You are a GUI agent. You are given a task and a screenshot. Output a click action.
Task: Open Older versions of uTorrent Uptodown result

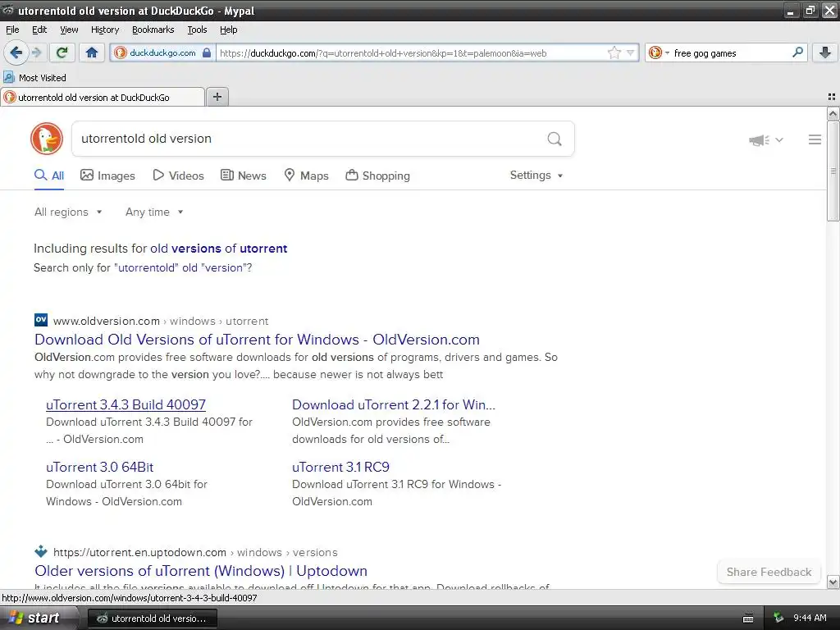pos(201,571)
